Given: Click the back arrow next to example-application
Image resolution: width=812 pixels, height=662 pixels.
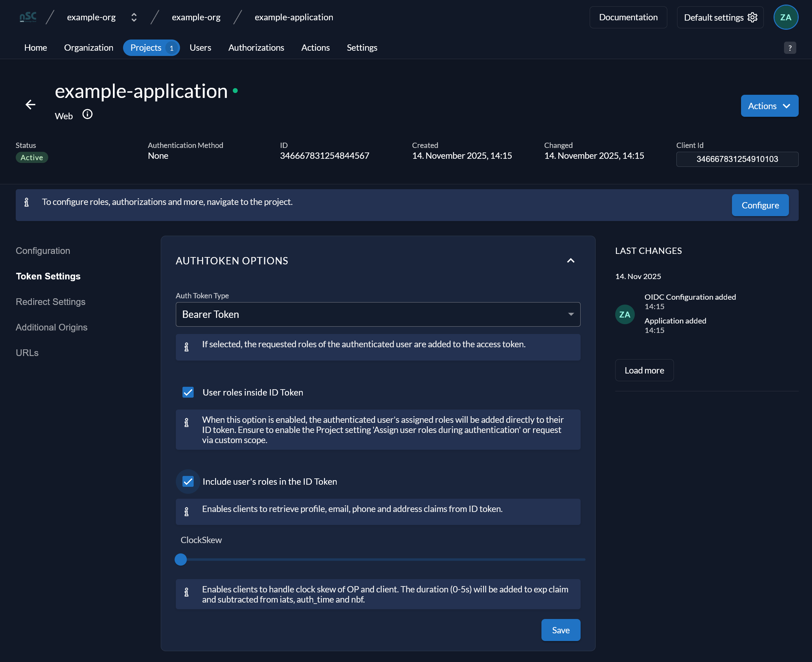Looking at the screenshot, I should pyautogui.click(x=30, y=105).
